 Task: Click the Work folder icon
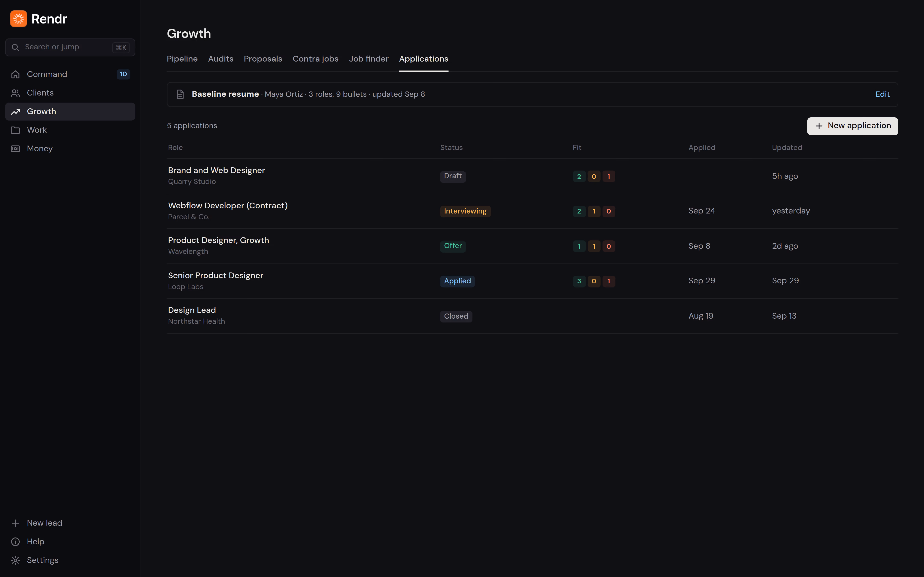(15, 130)
